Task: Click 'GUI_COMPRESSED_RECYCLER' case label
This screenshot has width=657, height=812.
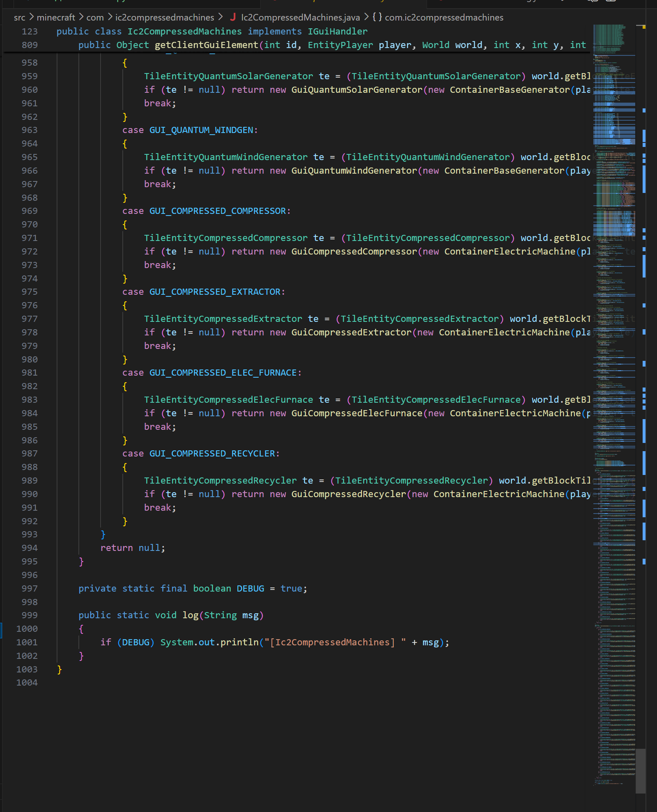Action: 212,454
